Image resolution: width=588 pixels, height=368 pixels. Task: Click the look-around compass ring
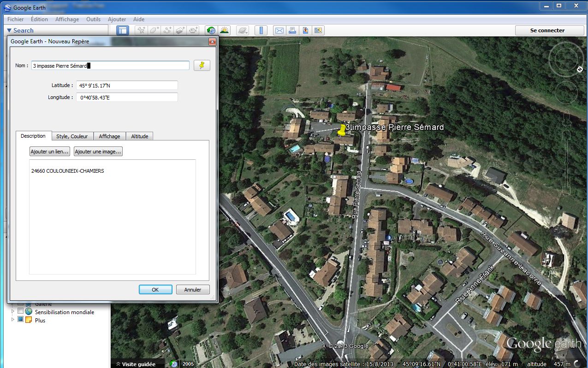coord(566,59)
